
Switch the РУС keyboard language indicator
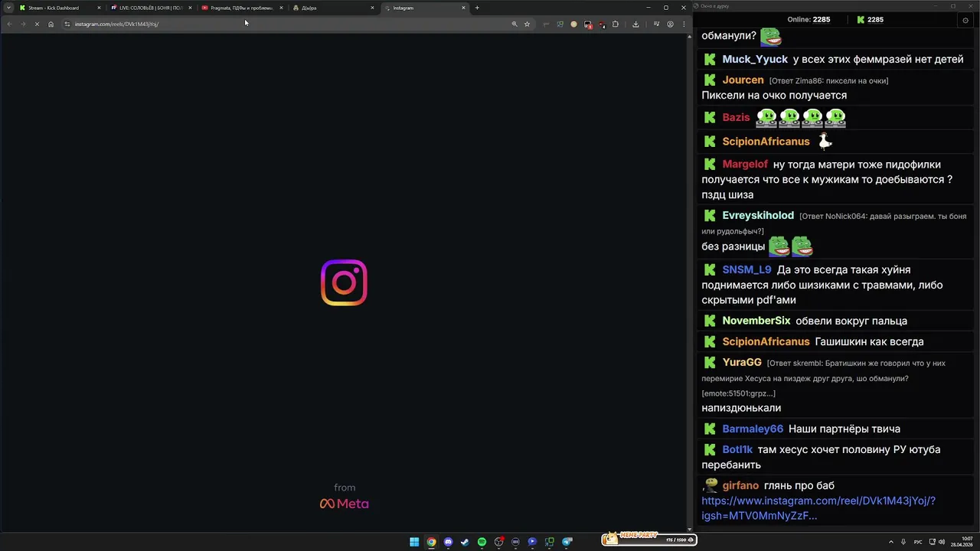point(918,542)
